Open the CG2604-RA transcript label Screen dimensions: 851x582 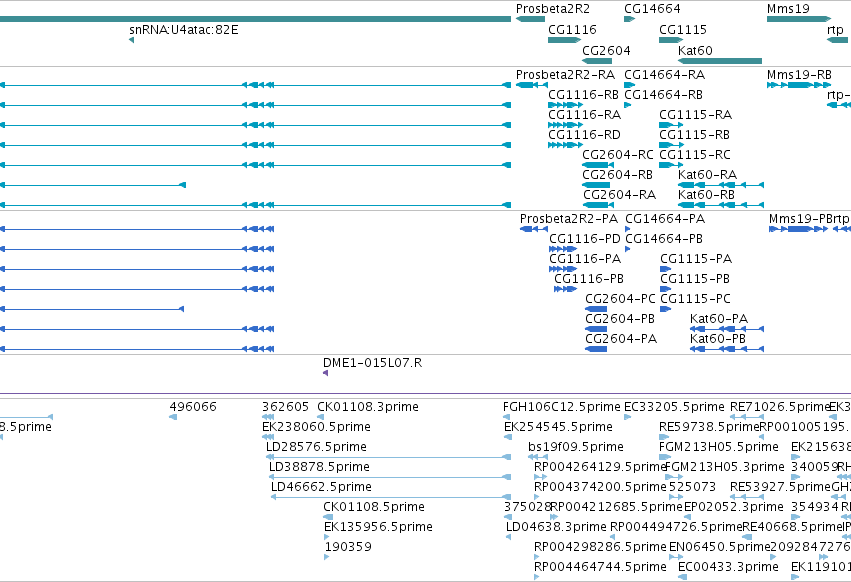tap(619, 195)
